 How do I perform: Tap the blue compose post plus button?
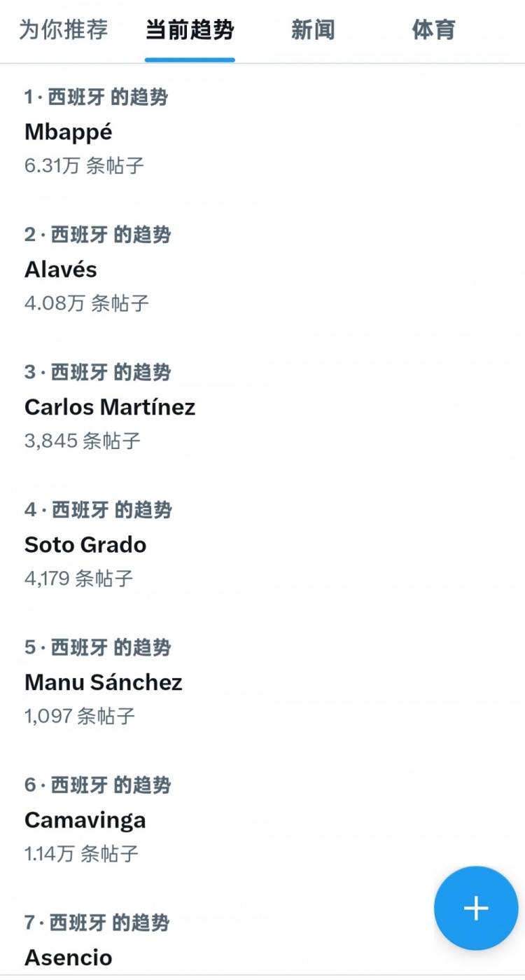(x=476, y=908)
